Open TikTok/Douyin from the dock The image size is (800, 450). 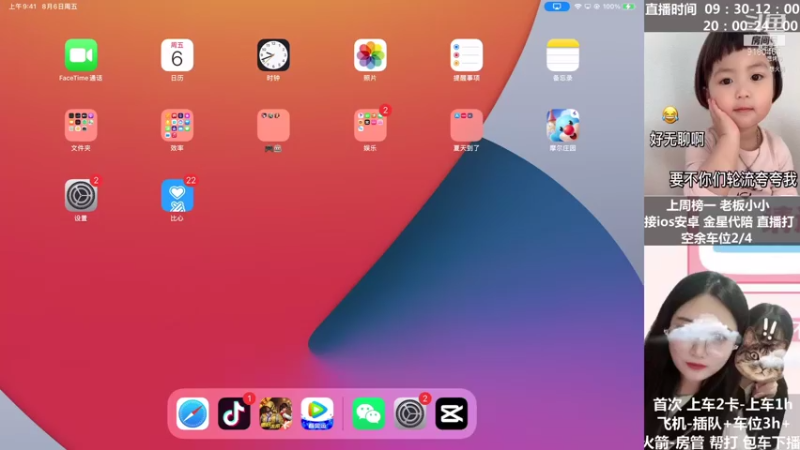(x=234, y=413)
